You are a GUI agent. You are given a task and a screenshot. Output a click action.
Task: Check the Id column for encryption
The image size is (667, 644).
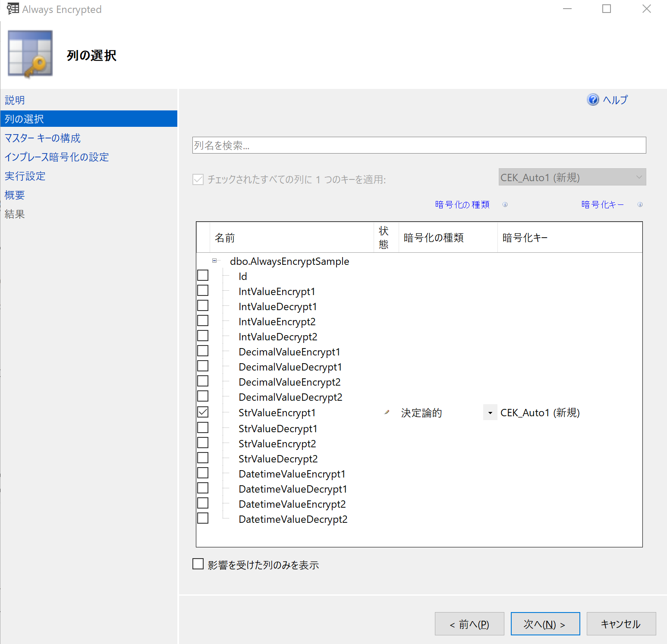coord(202,275)
